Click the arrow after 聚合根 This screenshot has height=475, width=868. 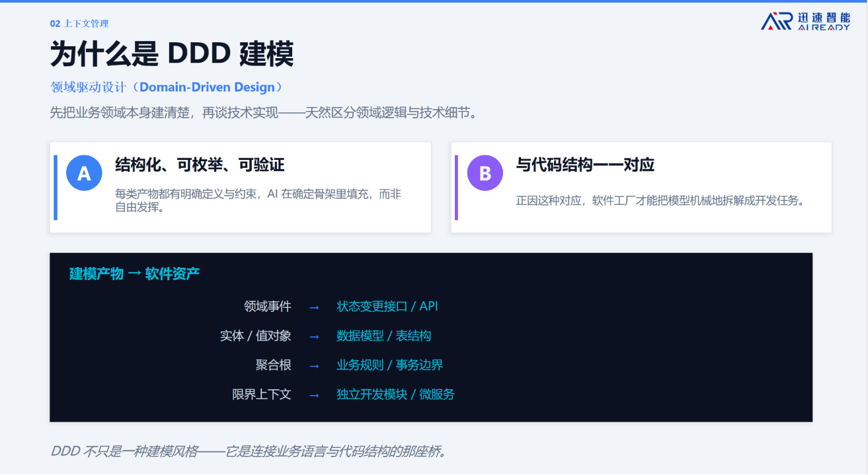click(314, 365)
